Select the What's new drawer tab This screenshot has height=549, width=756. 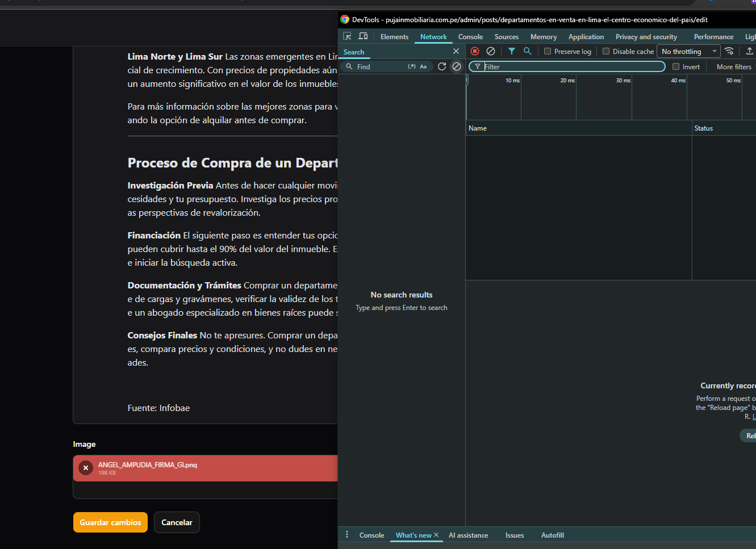tap(413, 535)
